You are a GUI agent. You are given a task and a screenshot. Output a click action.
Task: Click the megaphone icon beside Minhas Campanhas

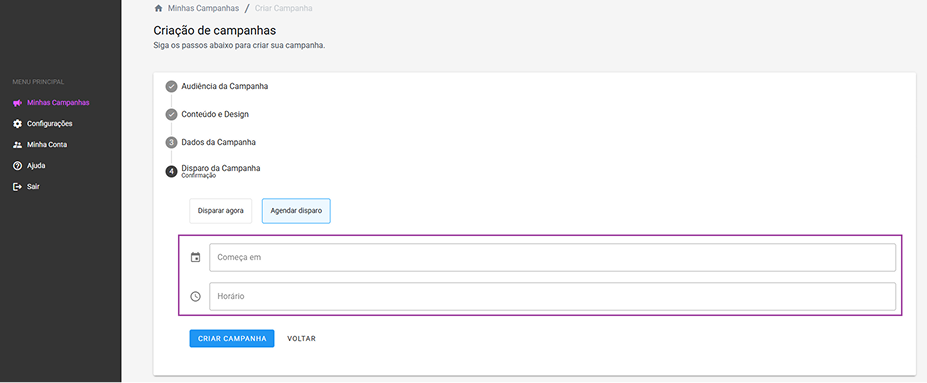[17, 103]
